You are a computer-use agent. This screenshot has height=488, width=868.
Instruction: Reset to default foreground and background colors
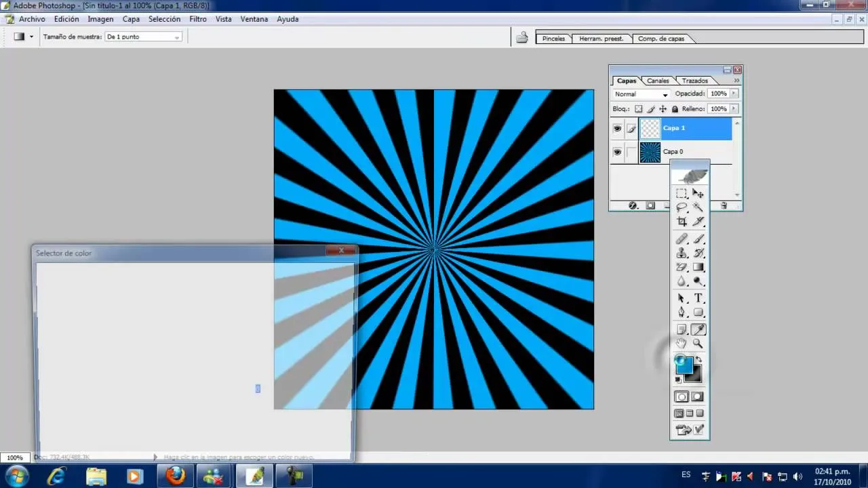[x=678, y=380]
